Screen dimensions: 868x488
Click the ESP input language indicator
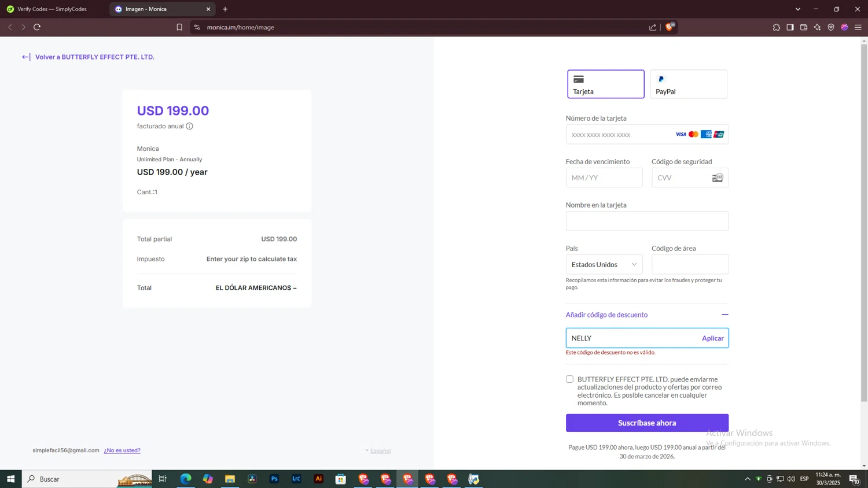pyautogui.click(x=804, y=479)
